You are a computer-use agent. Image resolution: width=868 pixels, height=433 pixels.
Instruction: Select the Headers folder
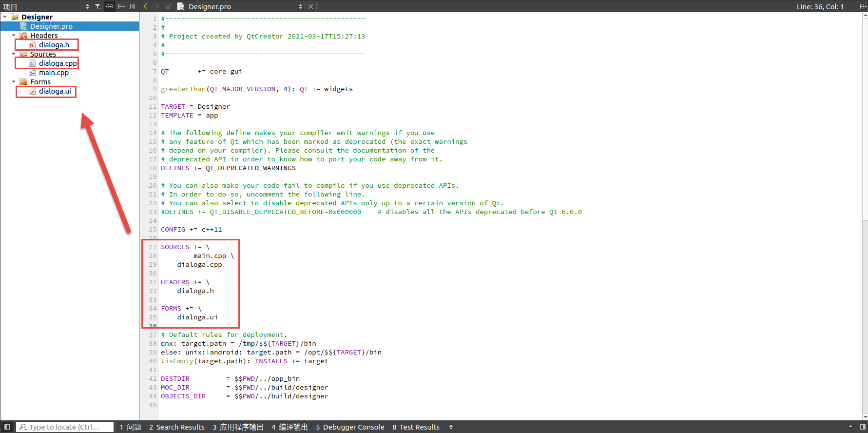tap(44, 36)
